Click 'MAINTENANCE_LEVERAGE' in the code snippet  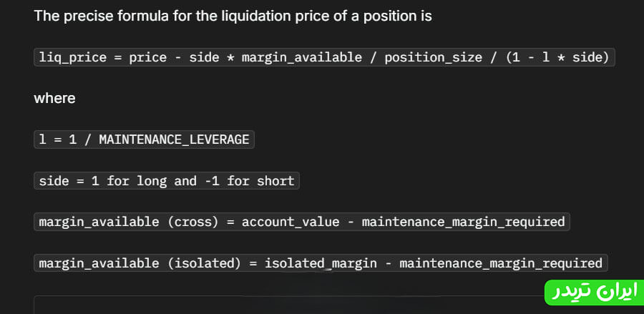(x=174, y=139)
